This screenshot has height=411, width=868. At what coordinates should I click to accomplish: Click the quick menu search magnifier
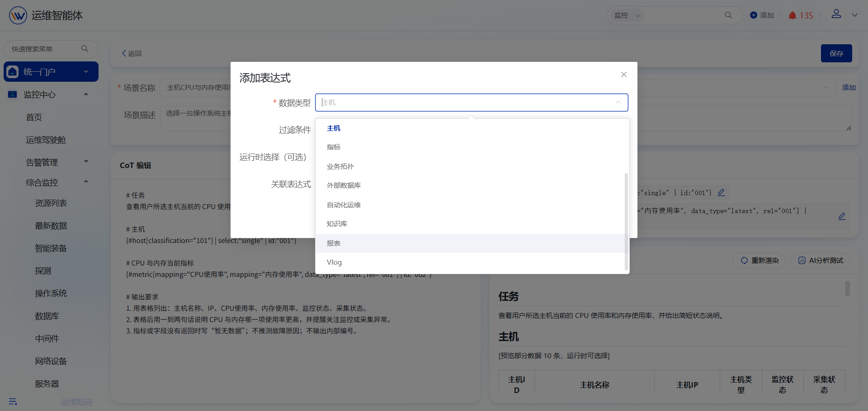click(x=85, y=49)
